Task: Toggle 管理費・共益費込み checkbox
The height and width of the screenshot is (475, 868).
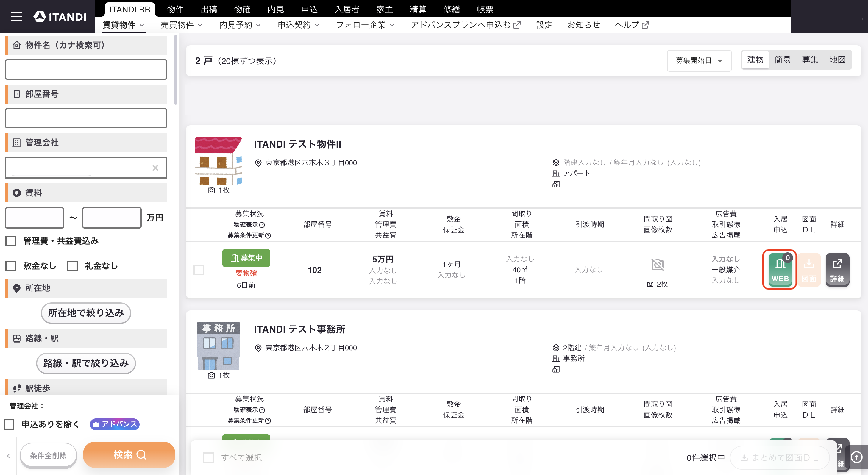Action: click(11, 241)
